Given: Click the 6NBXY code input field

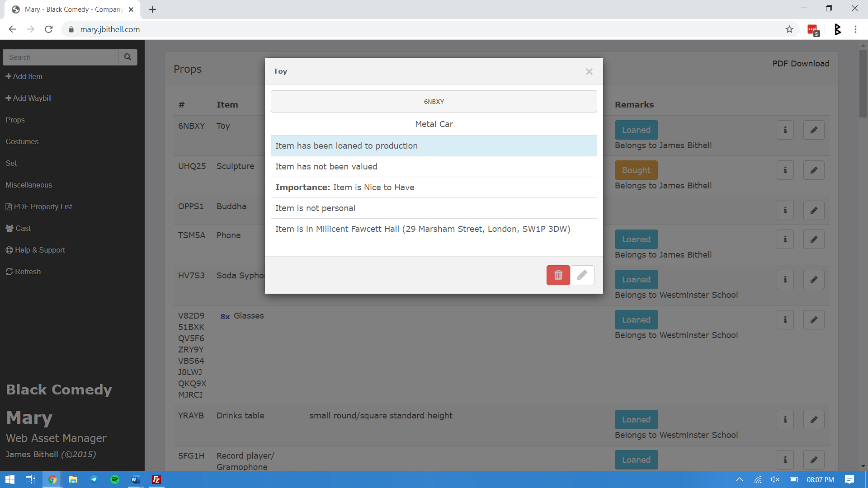Looking at the screenshot, I should tap(434, 101).
